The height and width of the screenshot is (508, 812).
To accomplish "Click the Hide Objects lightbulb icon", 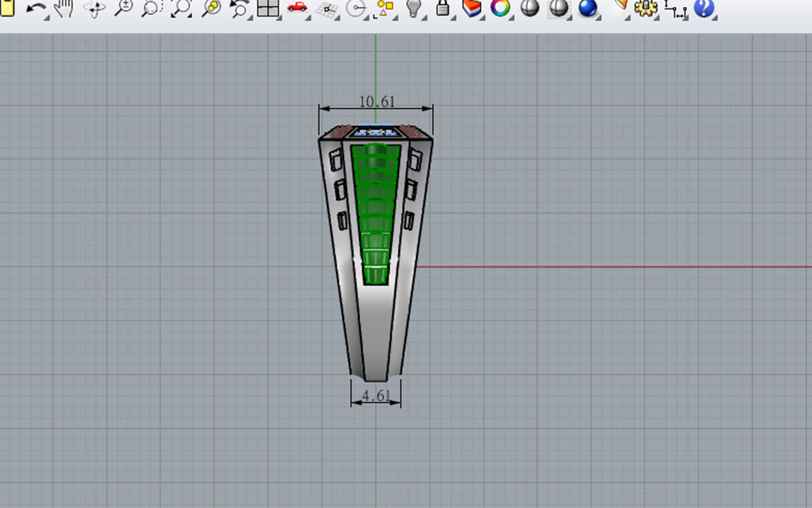I will [414, 8].
